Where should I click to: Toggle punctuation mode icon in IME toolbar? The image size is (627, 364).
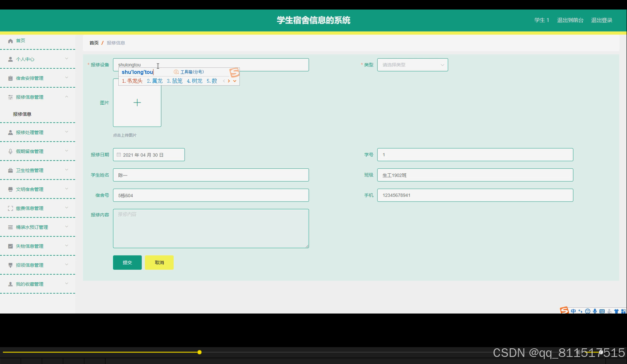tap(580, 311)
